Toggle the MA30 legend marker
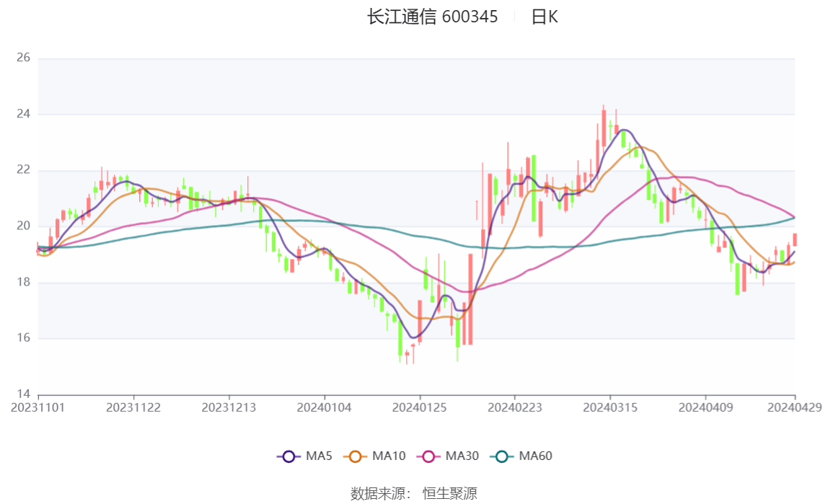828x504 pixels. [x=428, y=456]
